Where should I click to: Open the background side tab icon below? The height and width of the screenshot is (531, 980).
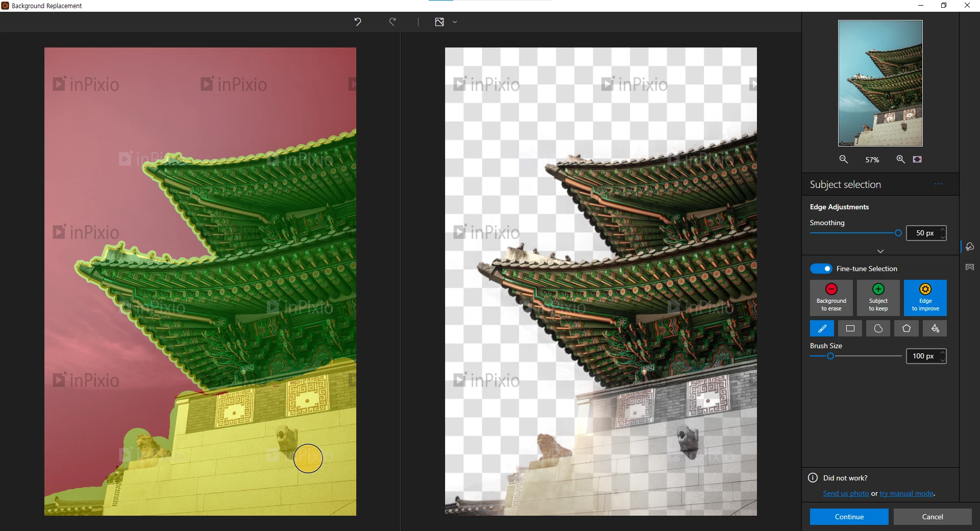pyautogui.click(x=970, y=267)
